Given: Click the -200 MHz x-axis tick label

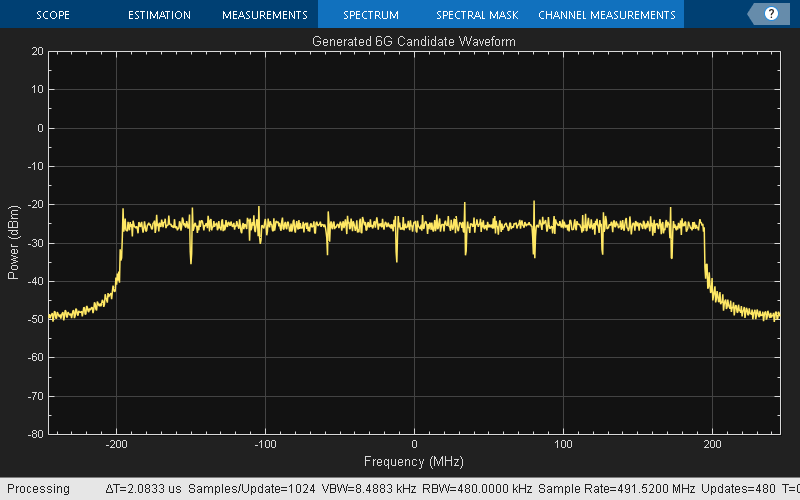Looking at the screenshot, I should (116, 445).
